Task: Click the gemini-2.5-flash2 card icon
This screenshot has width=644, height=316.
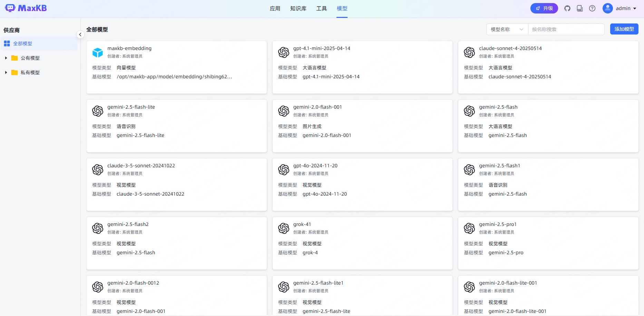Action: [98, 228]
